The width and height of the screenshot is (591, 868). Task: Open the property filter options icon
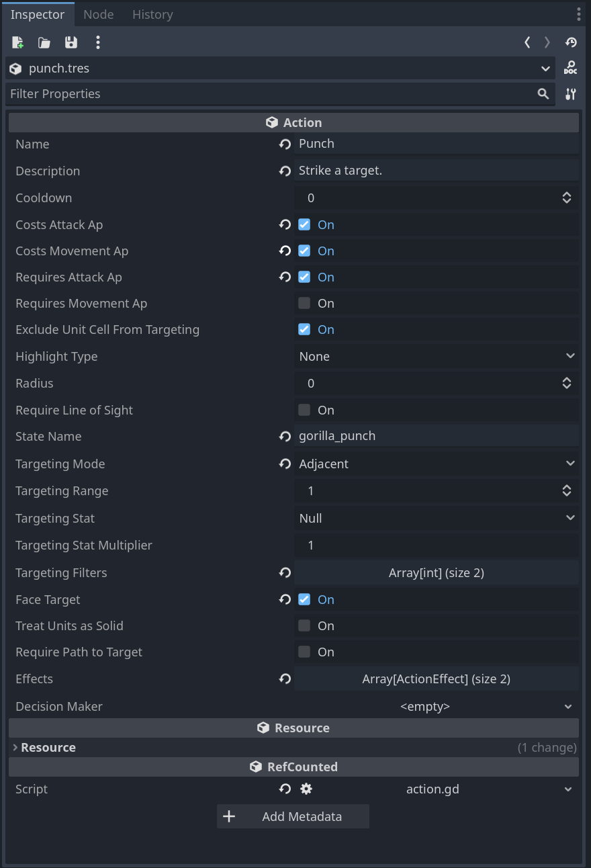(x=570, y=94)
